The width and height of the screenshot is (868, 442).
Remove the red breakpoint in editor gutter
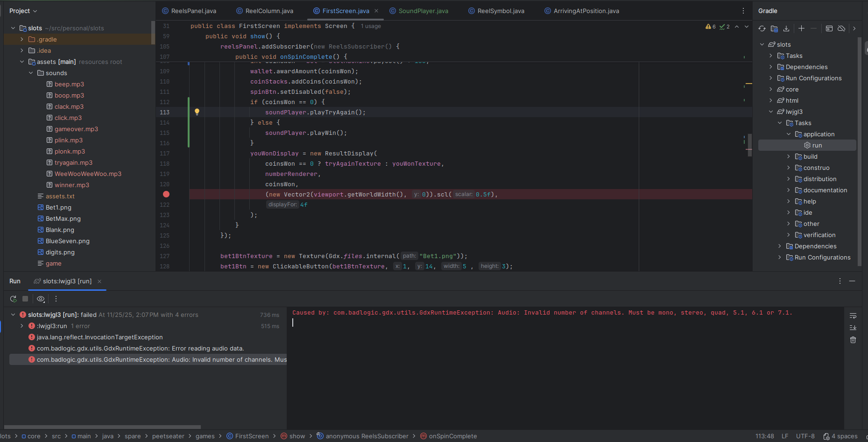(166, 194)
